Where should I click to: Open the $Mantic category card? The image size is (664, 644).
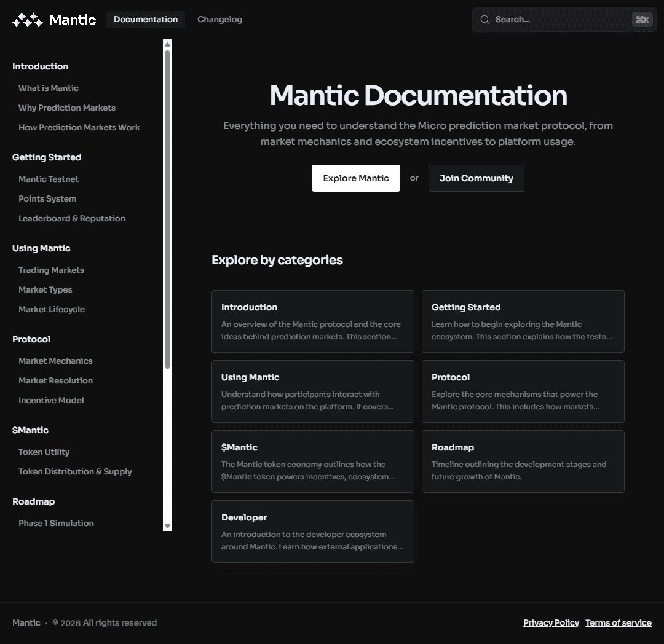click(x=313, y=461)
